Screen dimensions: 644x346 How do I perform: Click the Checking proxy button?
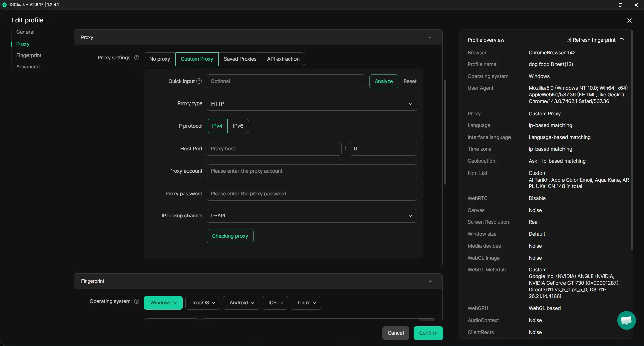[x=230, y=236]
